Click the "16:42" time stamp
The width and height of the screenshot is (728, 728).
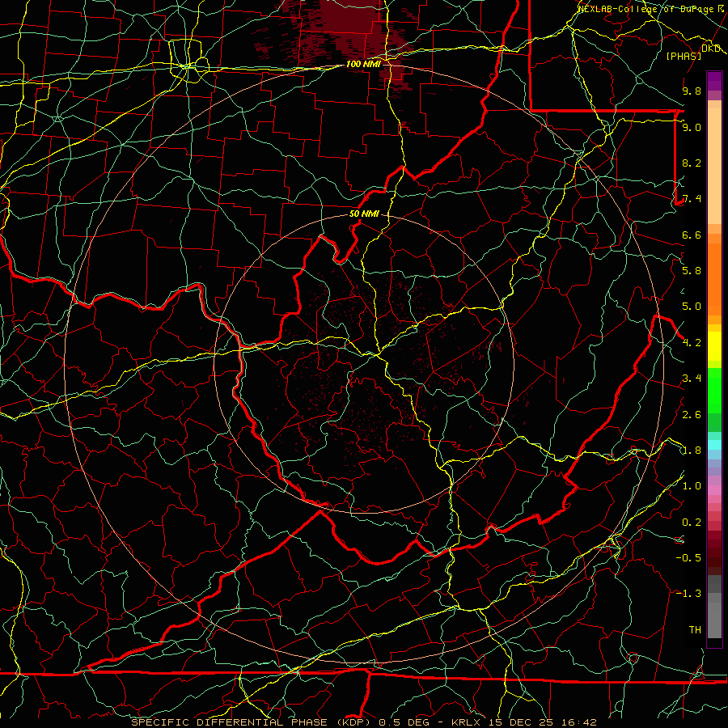tap(580, 722)
